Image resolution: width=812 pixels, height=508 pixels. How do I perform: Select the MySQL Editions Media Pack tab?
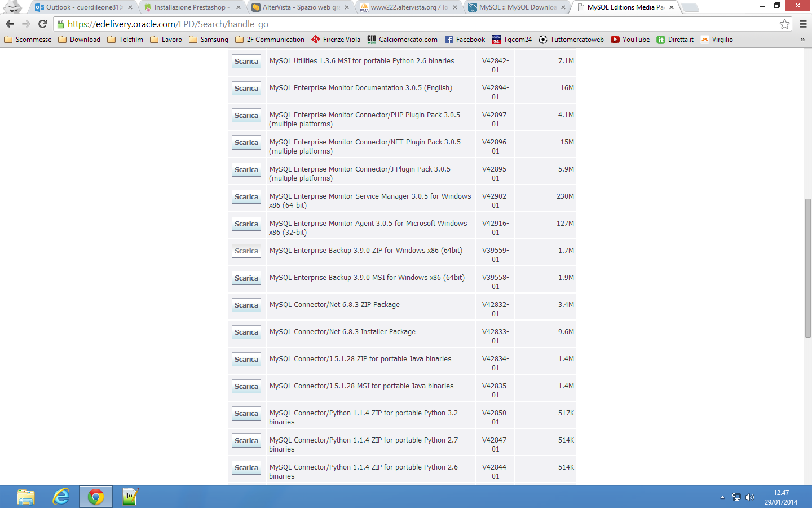(x=624, y=7)
